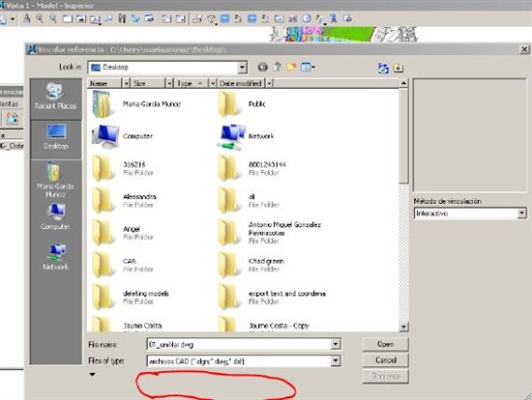The height and width of the screenshot is (400, 532).
Task: Expand the Files of type dropdown
Action: [336, 360]
